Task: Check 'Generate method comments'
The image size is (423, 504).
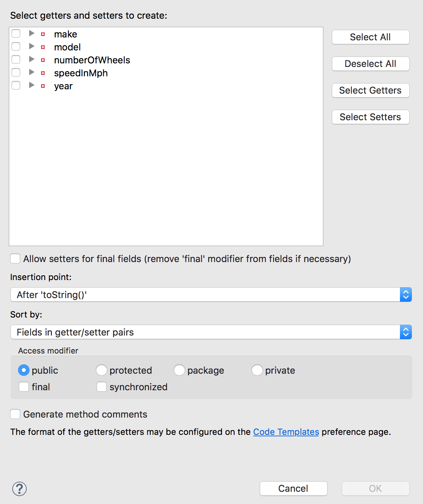Action: point(15,414)
